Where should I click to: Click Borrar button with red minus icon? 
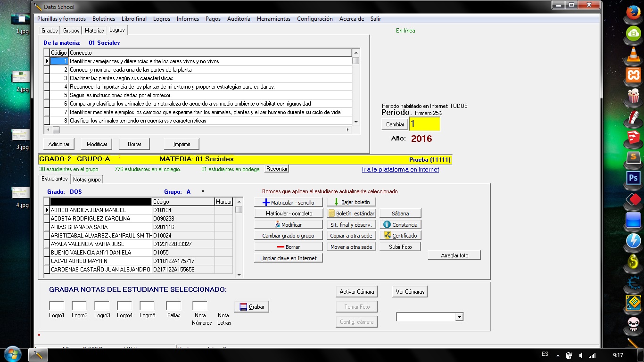pyautogui.click(x=289, y=247)
